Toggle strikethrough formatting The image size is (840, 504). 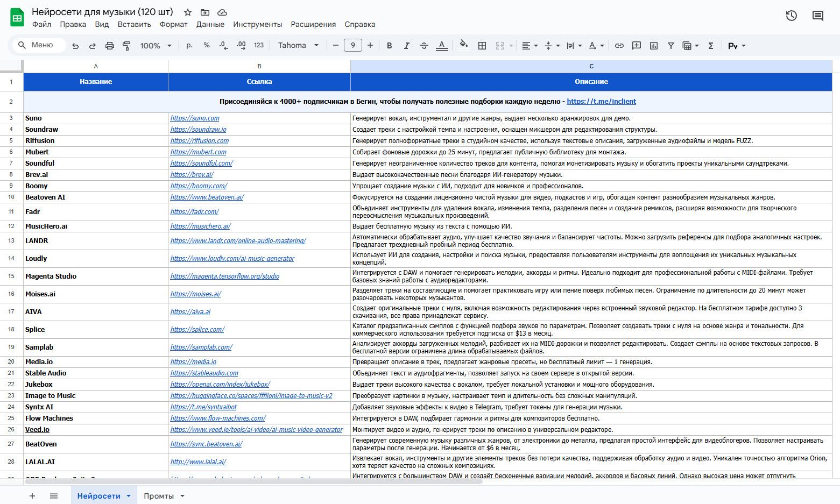(x=424, y=46)
